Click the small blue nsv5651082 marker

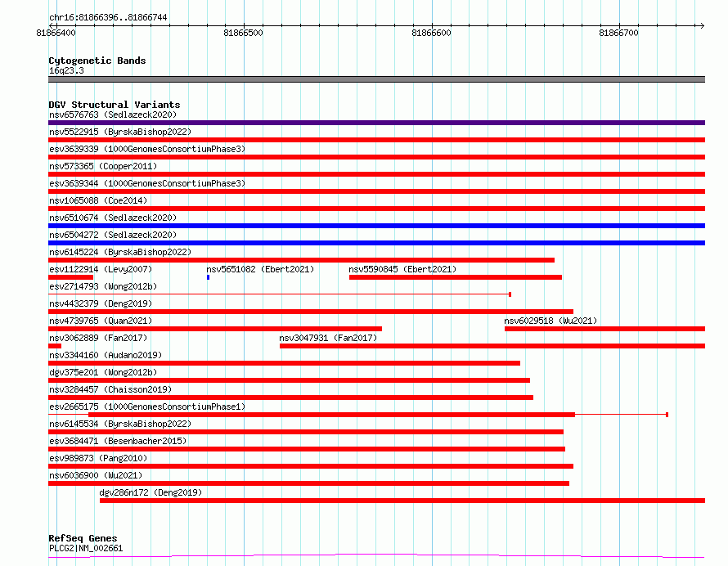(208, 277)
